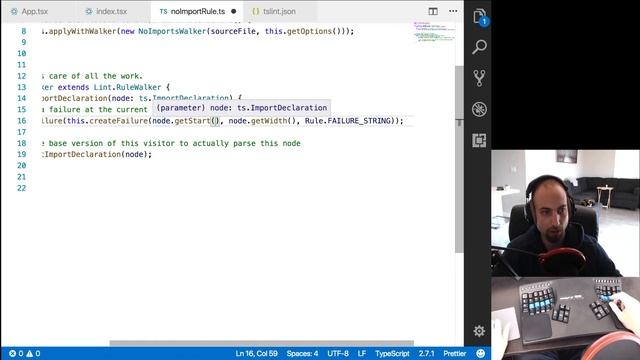The height and width of the screenshot is (360, 640).
Task: Click the comment 'care of all the work.'
Action: (96, 76)
